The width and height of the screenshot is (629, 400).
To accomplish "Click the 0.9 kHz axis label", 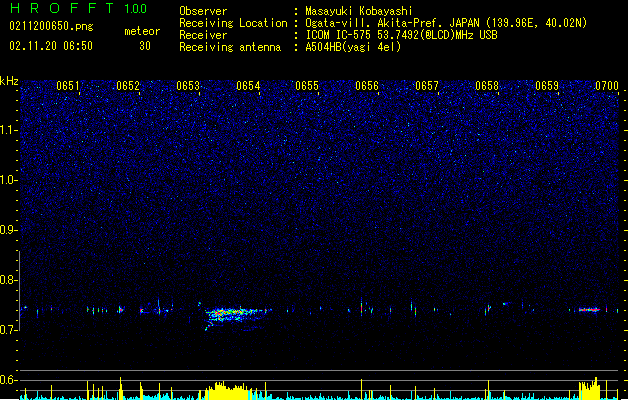I will tap(8, 230).
